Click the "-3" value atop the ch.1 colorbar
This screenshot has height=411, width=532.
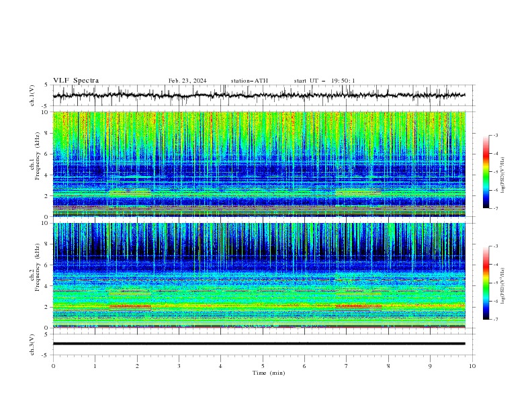(x=495, y=135)
